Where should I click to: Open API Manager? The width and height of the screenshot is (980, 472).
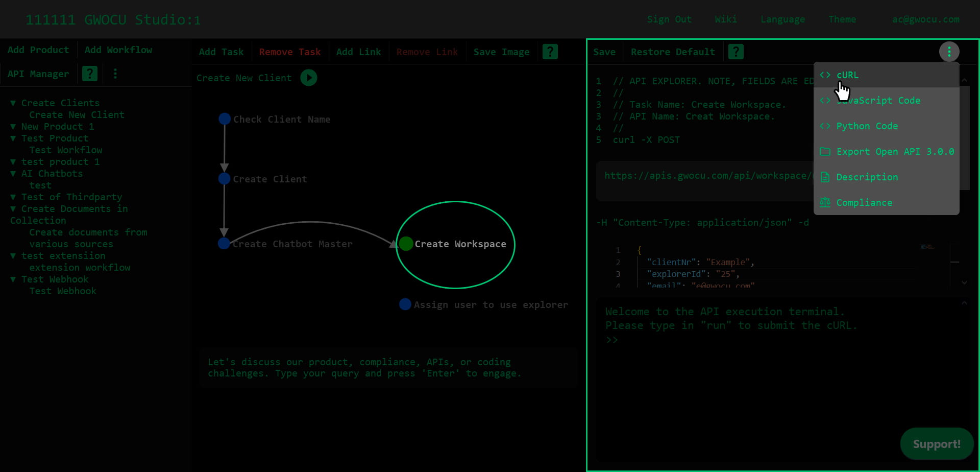pyautogui.click(x=38, y=74)
